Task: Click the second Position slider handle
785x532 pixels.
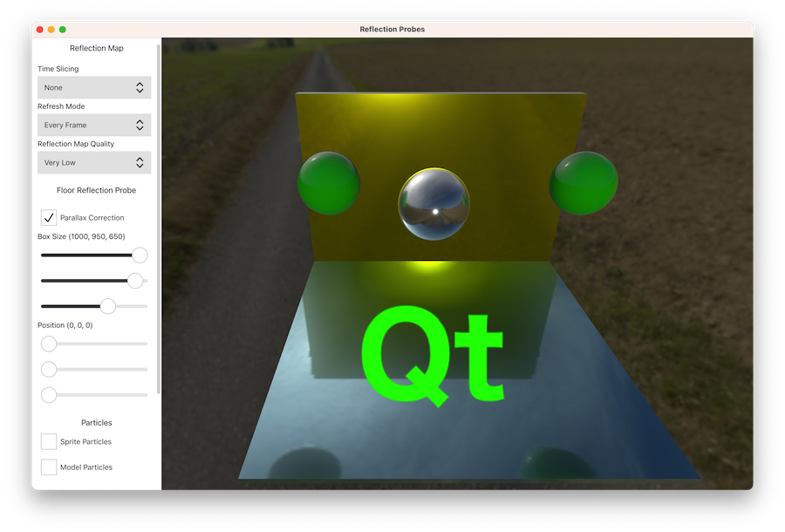Action: 49,369
